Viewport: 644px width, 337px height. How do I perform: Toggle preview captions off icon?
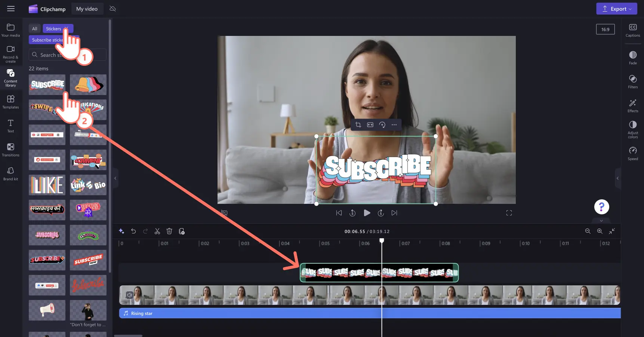pos(224,213)
